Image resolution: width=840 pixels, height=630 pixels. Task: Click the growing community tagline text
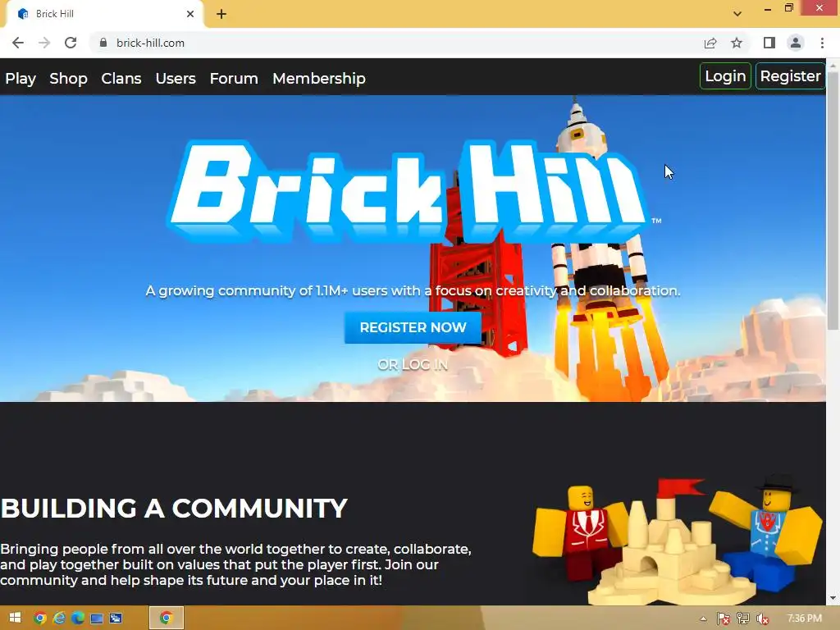[x=413, y=291]
